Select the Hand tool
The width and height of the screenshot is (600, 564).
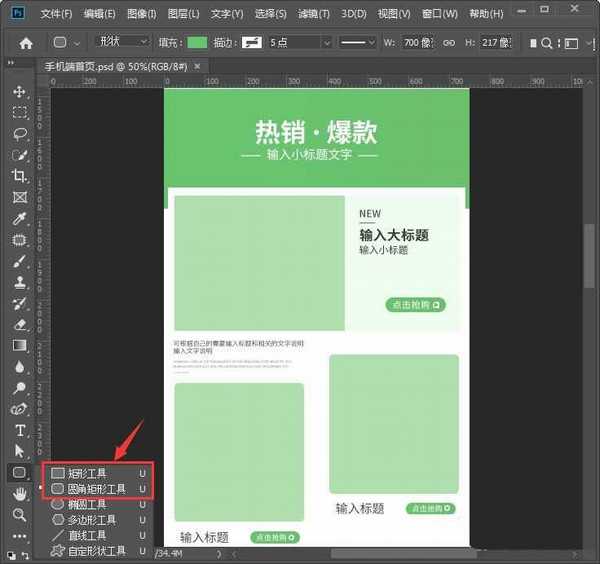point(19,493)
